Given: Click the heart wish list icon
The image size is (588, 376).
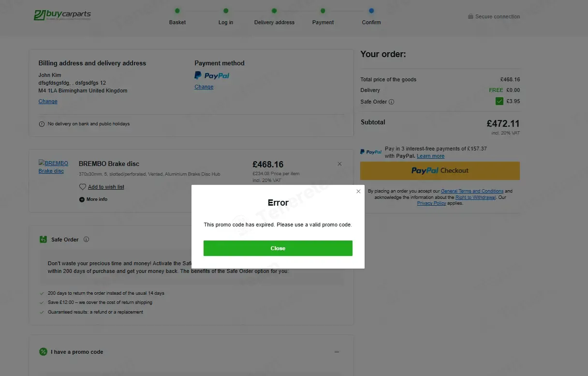Looking at the screenshot, I should point(83,187).
